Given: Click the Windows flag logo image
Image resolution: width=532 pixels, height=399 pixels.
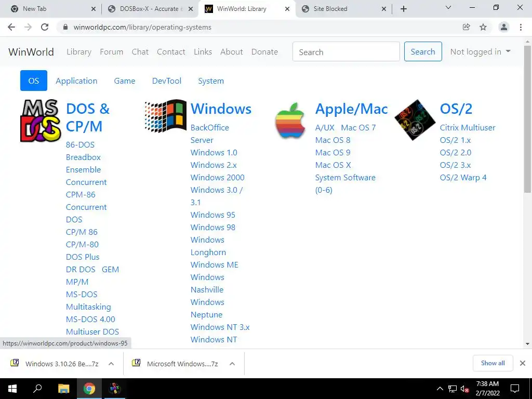Looking at the screenshot, I should (x=166, y=115).
